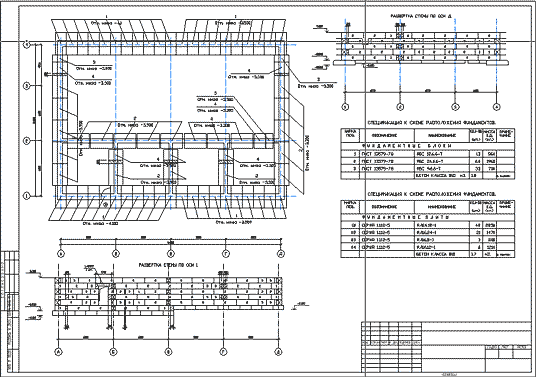
Task: Click the upper specification table title text
Action: coord(432,122)
